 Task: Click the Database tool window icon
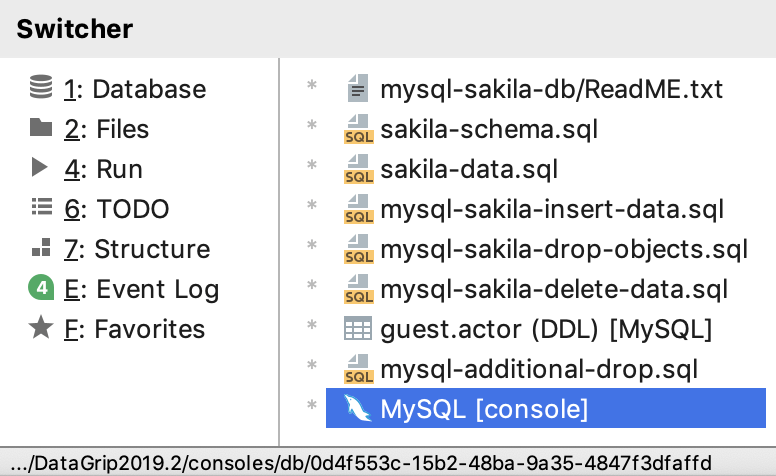(x=41, y=89)
